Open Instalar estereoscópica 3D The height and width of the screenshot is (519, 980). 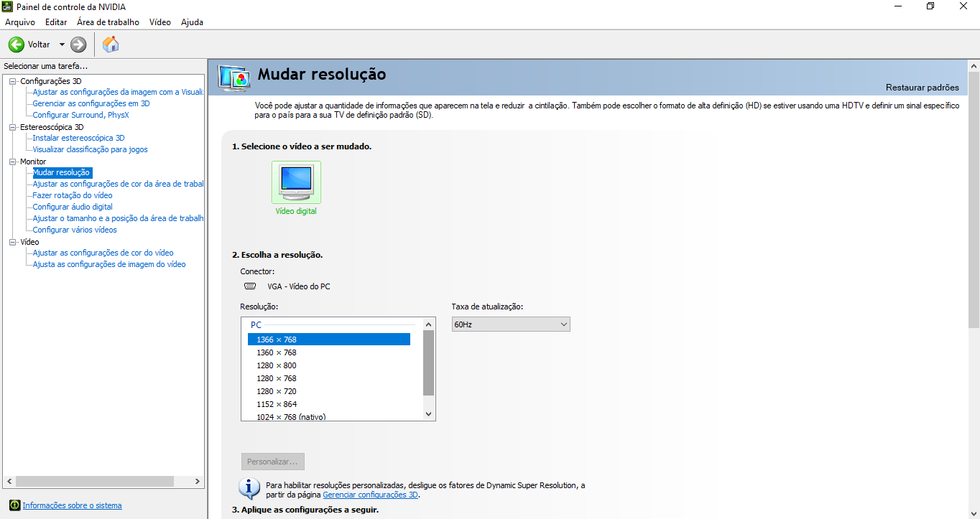point(79,138)
